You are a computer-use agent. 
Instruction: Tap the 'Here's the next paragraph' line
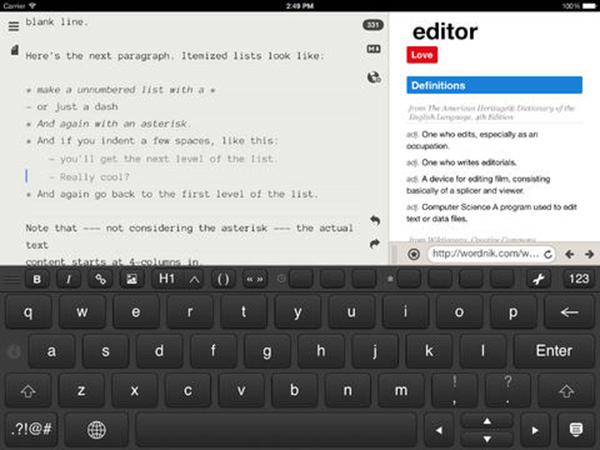pyautogui.click(x=175, y=56)
